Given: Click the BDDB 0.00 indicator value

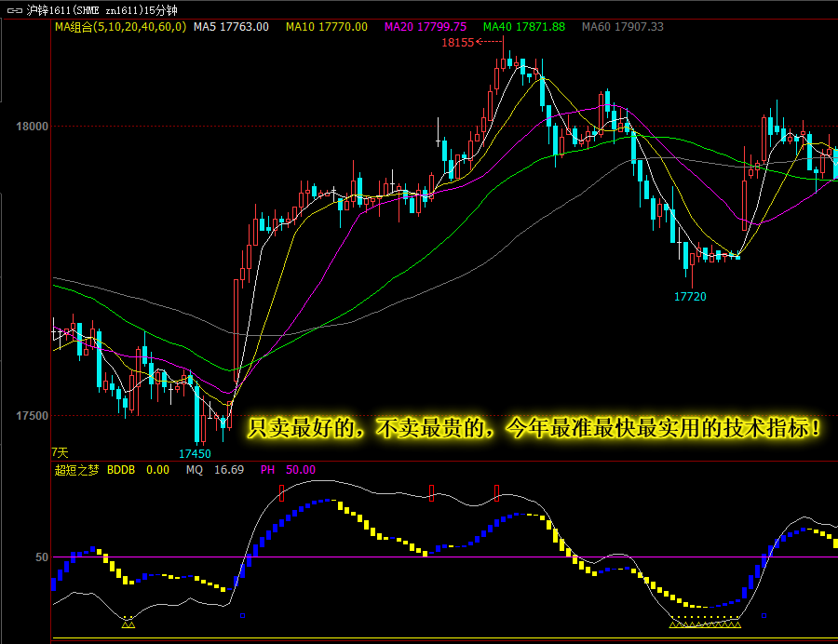Looking at the screenshot, I should (138, 470).
